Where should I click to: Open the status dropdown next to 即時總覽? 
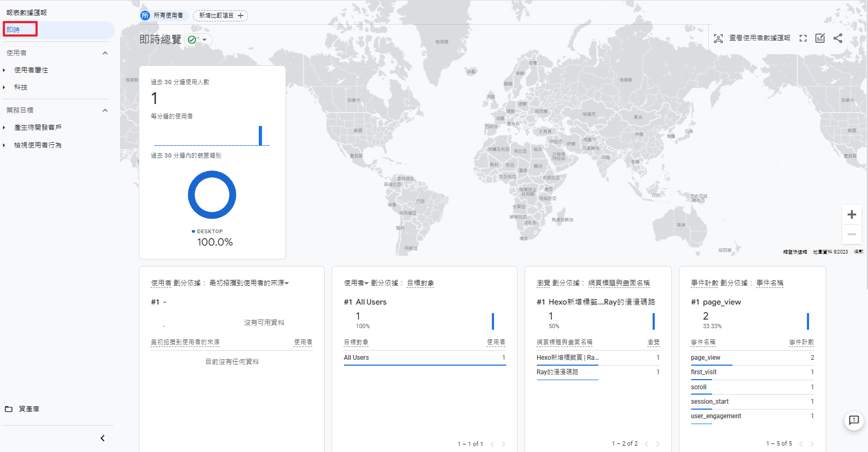204,40
